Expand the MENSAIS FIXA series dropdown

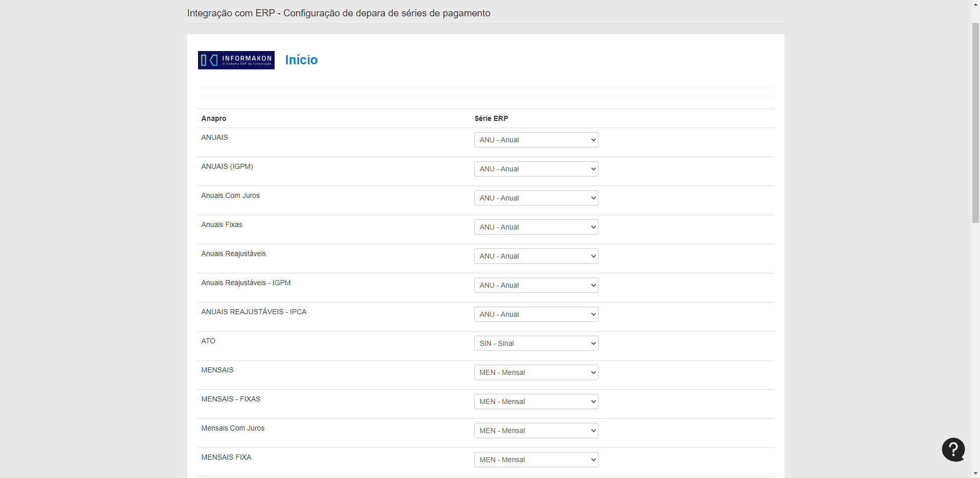536,460
